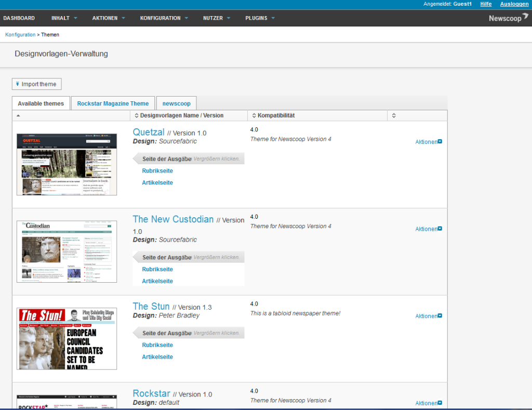Image resolution: width=532 pixels, height=410 pixels.
Task: Switch to the Rockstar Magazine Theme tab
Action: (113, 103)
